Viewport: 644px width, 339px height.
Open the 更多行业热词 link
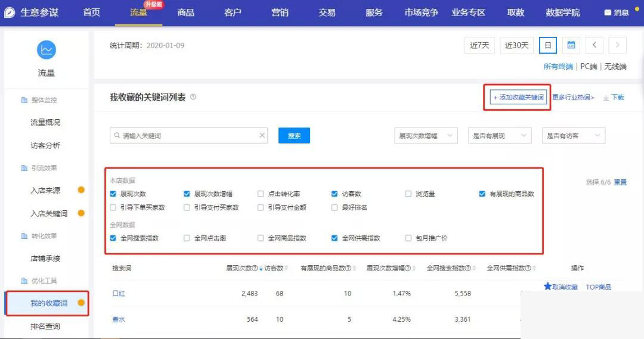573,97
